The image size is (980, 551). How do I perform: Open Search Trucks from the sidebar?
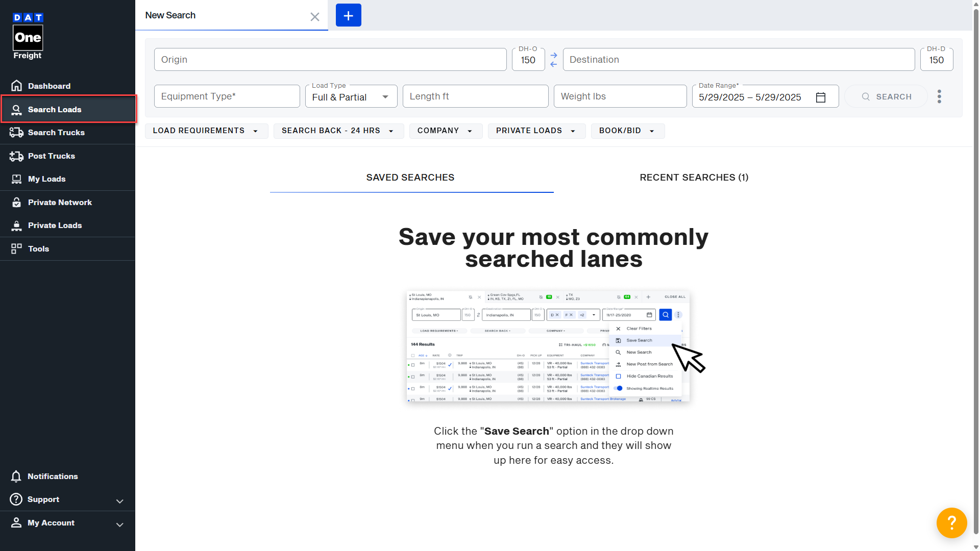(x=56, y=132)
